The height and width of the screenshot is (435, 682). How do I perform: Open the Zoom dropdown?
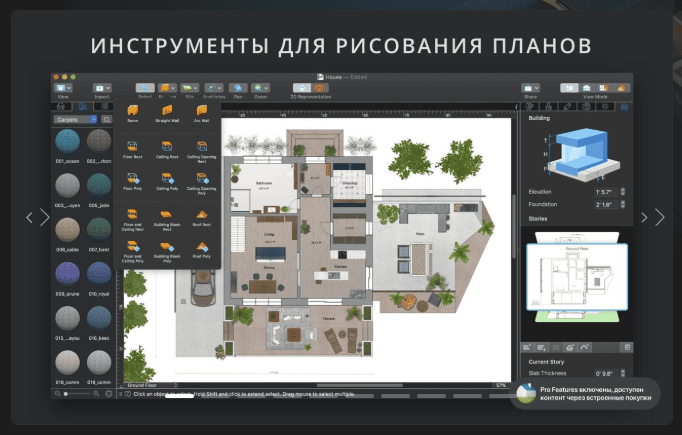[x=260, y=88]
